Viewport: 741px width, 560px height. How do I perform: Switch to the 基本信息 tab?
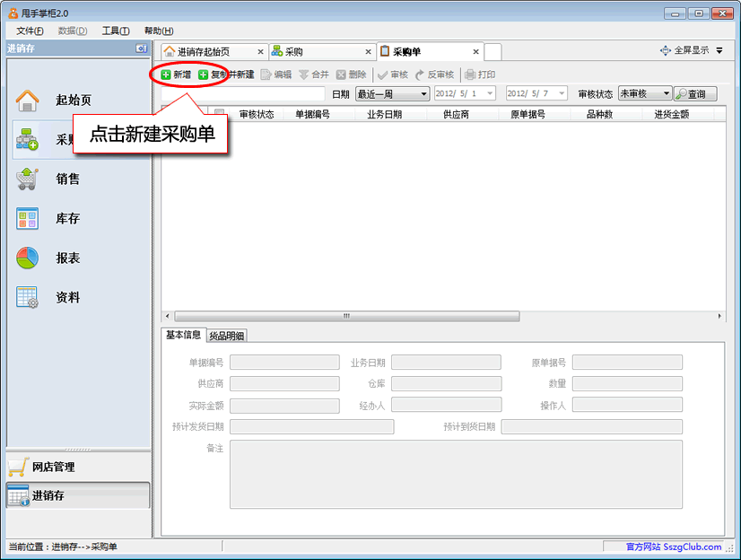[x=183, y=335]
